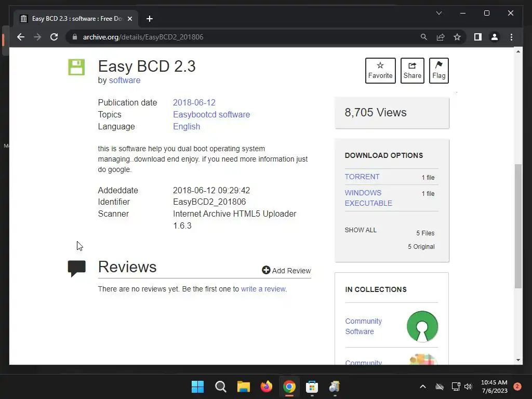Follow the 'write a review' link
The height and width of the screenshot is (399, 532).
point(263,289)
